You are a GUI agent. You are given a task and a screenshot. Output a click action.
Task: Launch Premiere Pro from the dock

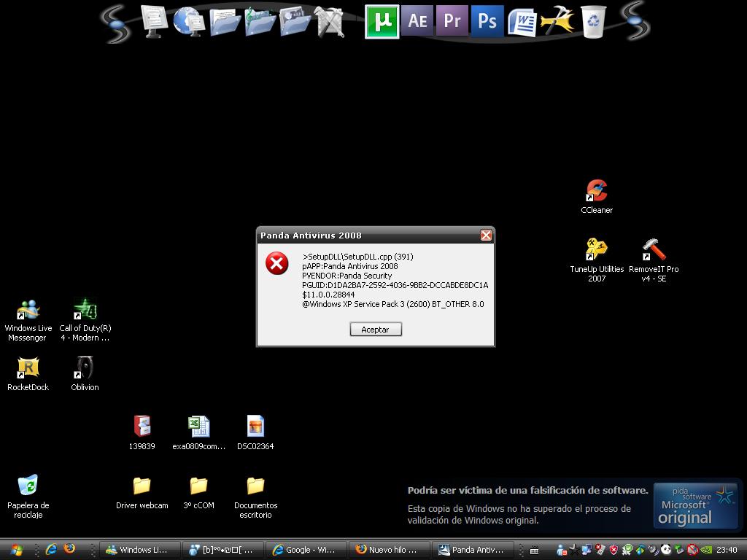coord(452,21)
